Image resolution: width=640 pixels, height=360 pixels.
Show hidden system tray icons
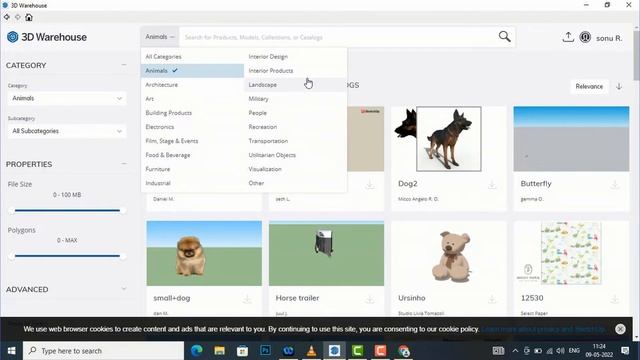515,351
